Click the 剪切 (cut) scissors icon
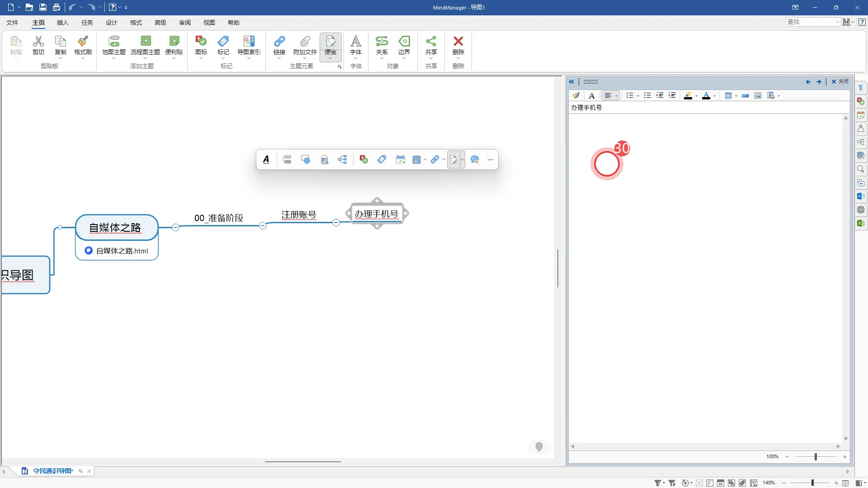Image resolution: width=868 pixels, height=488 pixels. tap(38, 41)
